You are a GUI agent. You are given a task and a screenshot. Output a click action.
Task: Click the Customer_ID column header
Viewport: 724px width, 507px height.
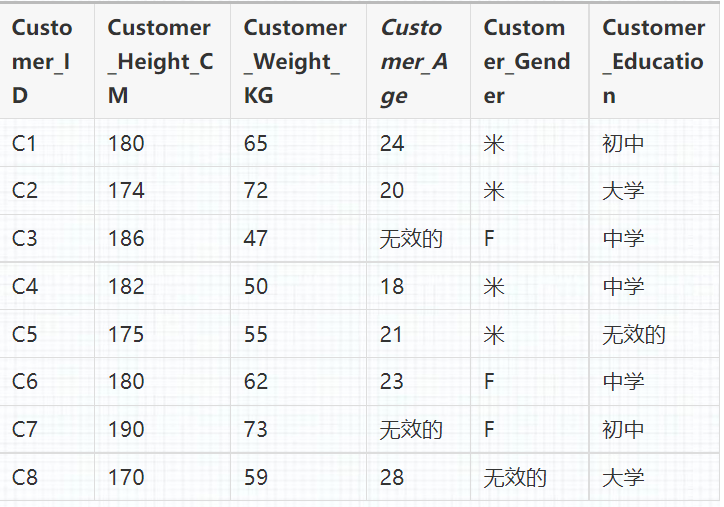(x=42, y=62)
